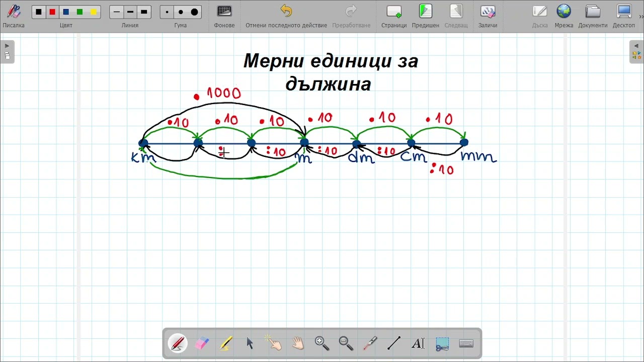
Task: Clear the page with Заличи
Action: tap(488, 16)
